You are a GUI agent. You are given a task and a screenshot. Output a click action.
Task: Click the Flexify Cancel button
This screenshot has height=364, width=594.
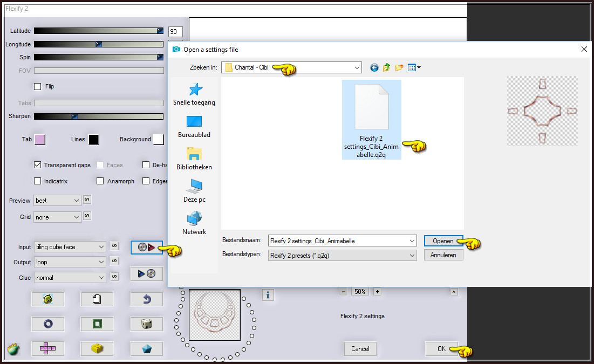(x=360, y=349)
